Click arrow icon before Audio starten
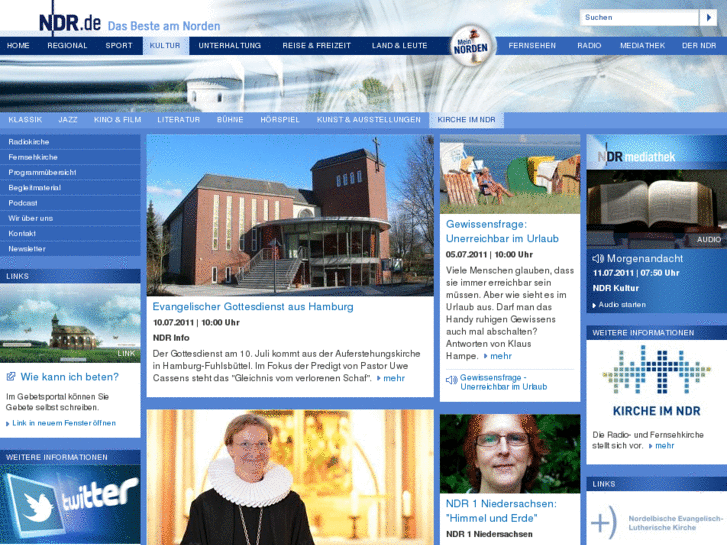The image size is (727, 545). point(594,305)
